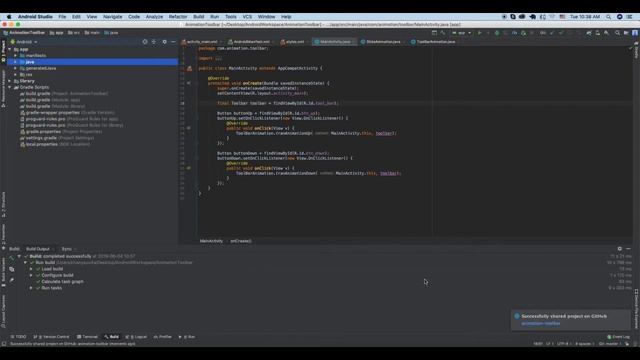This screenshot has height=360, width=640.
Task: Open gradle.properties (Project Properties)
Action: pyautogui.click(x=61, y=132)
